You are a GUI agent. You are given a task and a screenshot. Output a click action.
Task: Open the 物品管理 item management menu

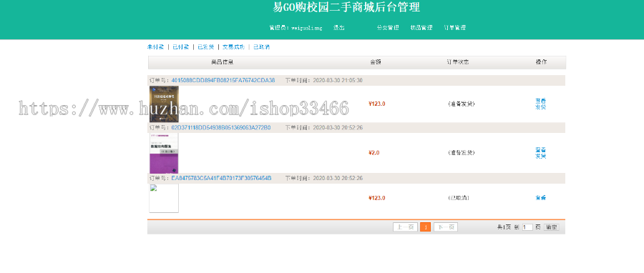click(421, 28)
